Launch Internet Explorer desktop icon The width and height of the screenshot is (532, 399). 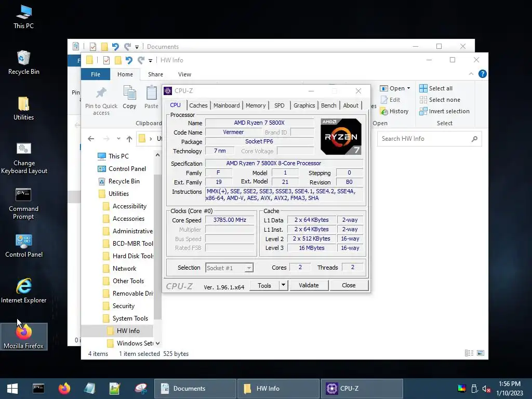click(24, 291)
